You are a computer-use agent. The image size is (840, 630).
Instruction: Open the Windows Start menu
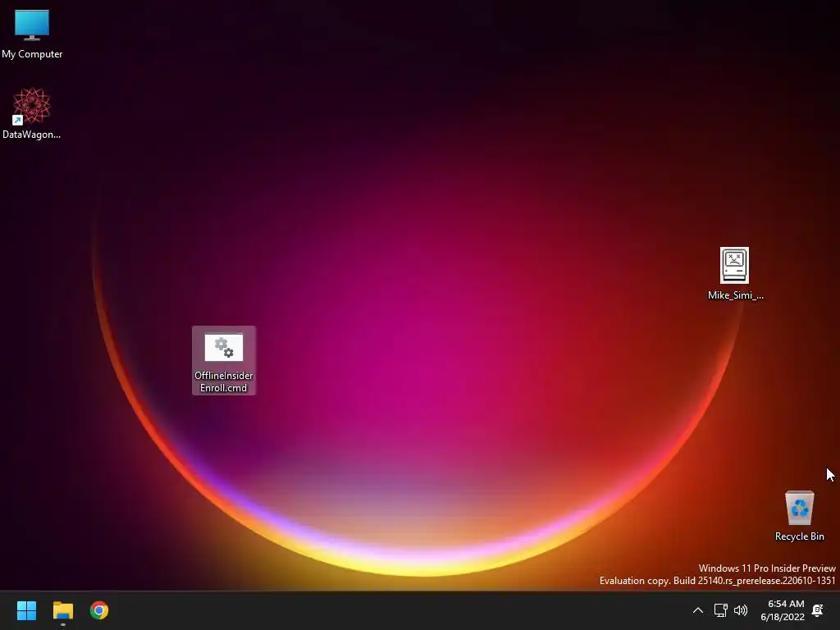tap(26, 610)
